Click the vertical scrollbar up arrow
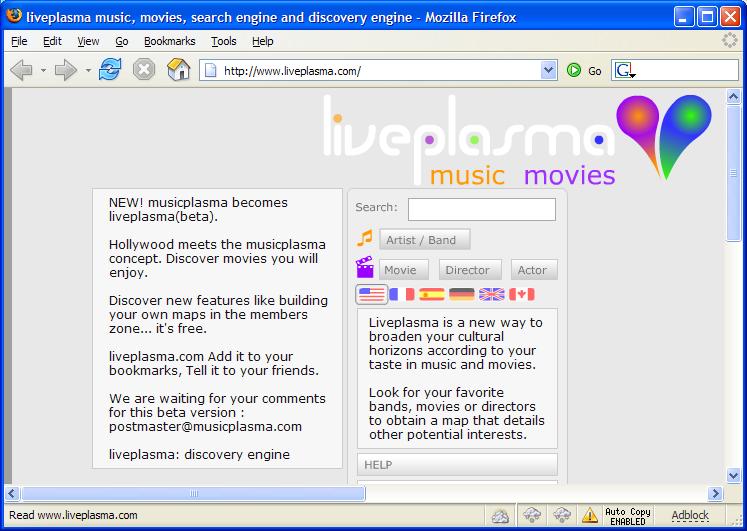747x531 pixels. 733,97
